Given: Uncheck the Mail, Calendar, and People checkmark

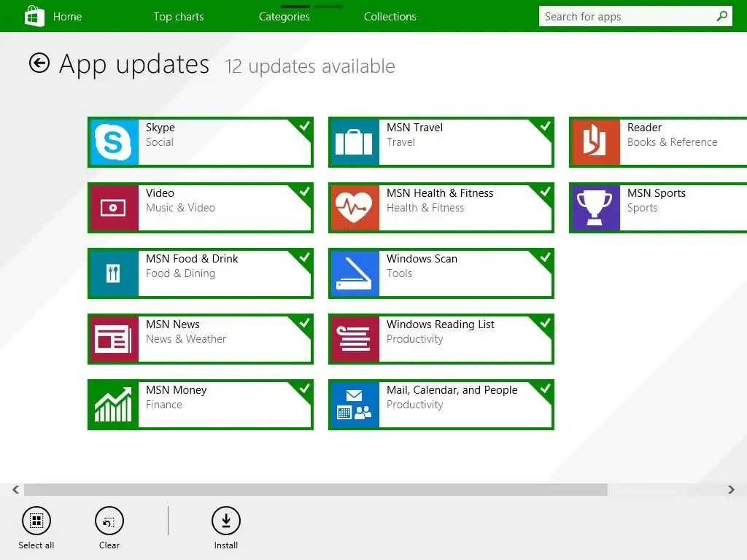Looking at the screenshot, I should [545, 389].
